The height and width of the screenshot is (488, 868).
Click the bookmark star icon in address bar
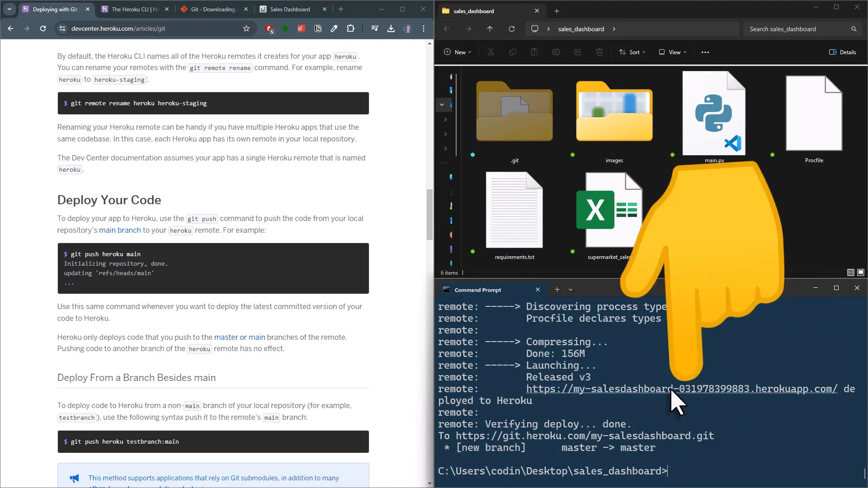coord(246,28)
